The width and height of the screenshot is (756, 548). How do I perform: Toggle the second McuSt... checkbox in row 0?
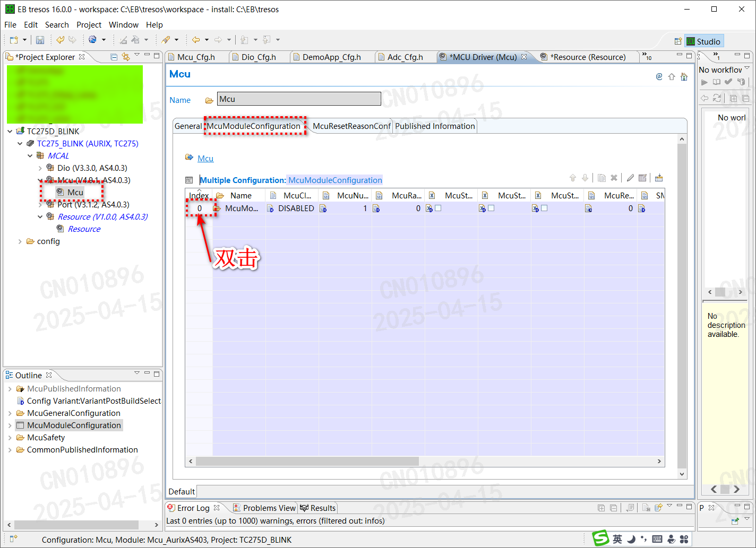click(491, 208)
